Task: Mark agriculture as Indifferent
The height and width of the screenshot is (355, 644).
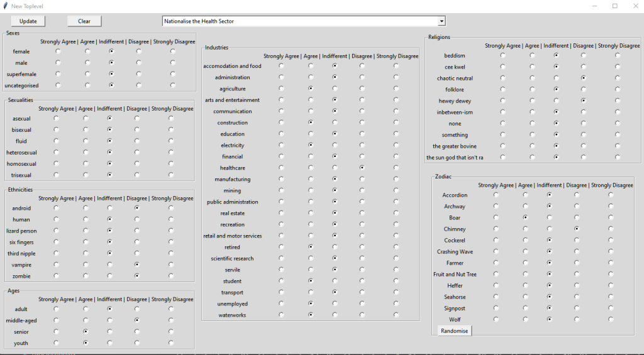Action: point(335,89)
